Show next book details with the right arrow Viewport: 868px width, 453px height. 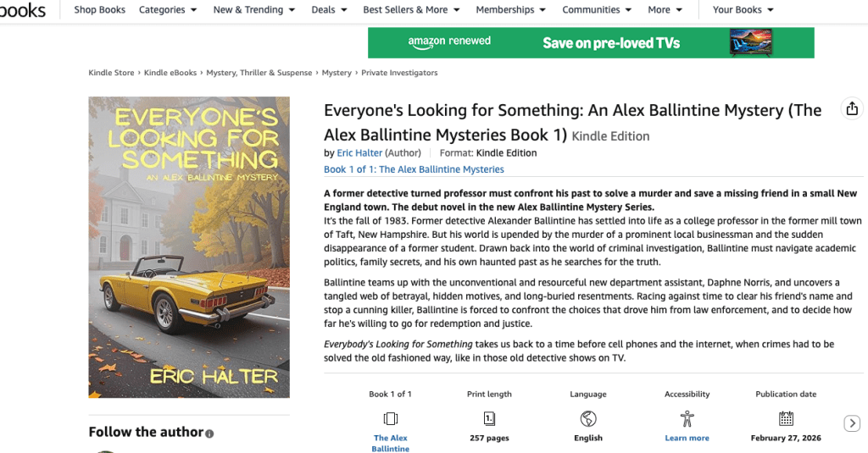coord(852,423)
